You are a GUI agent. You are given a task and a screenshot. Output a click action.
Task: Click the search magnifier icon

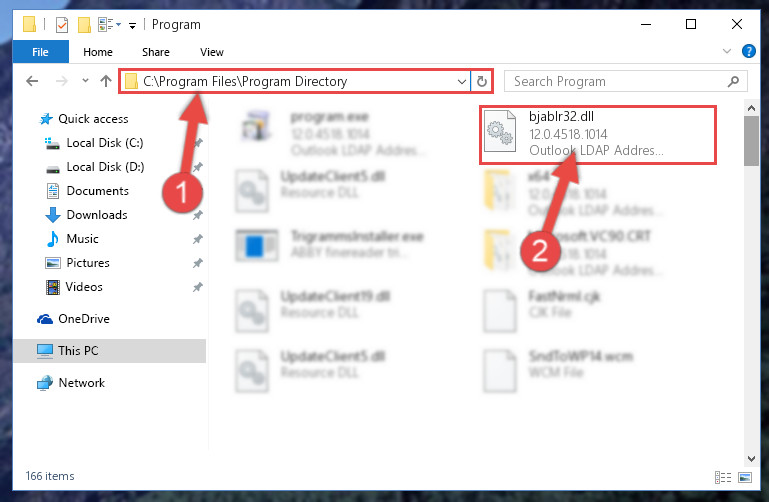click(733, 81)
